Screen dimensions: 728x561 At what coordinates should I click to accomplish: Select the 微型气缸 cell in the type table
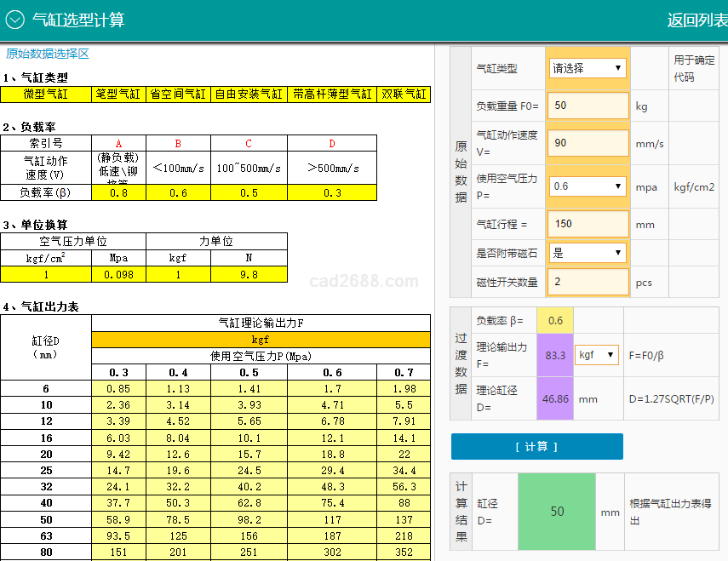tap(46, 94)
